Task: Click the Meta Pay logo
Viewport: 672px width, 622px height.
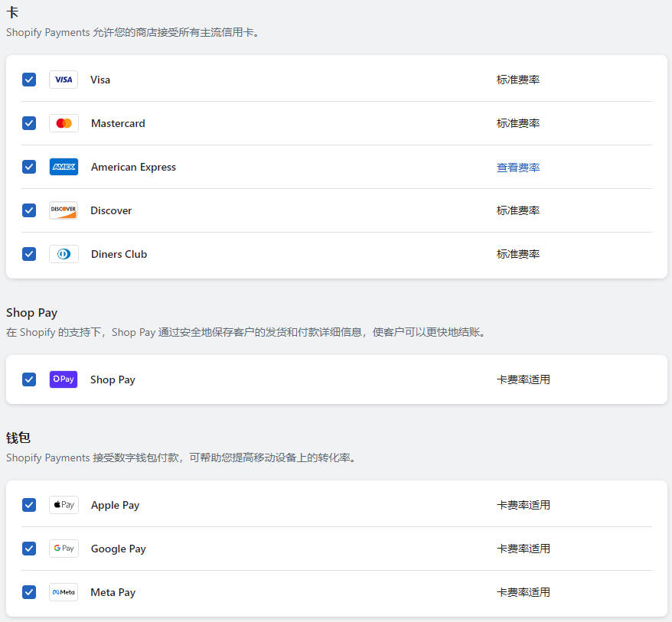Action: coord(63,592)
